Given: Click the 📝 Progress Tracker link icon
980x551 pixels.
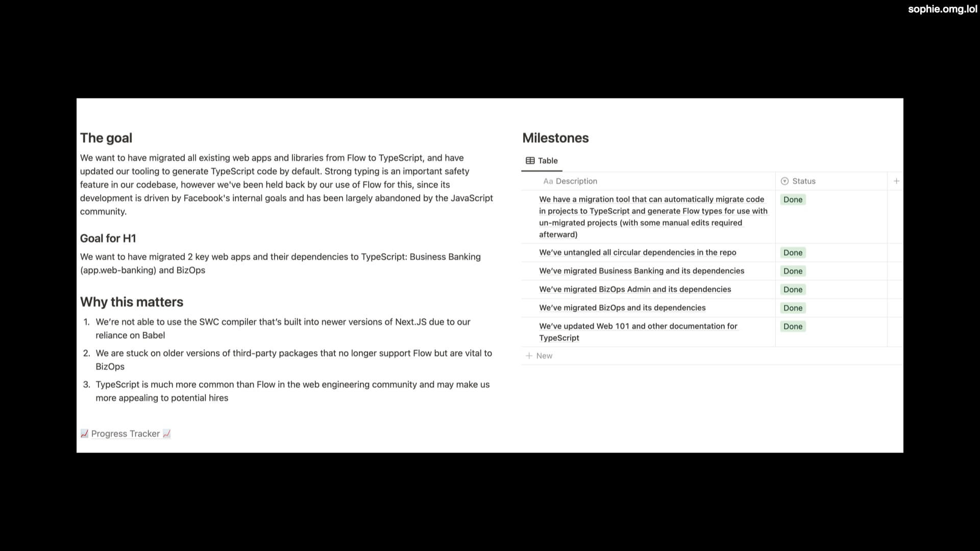Looking at the screenshot, I should point(85,433).
